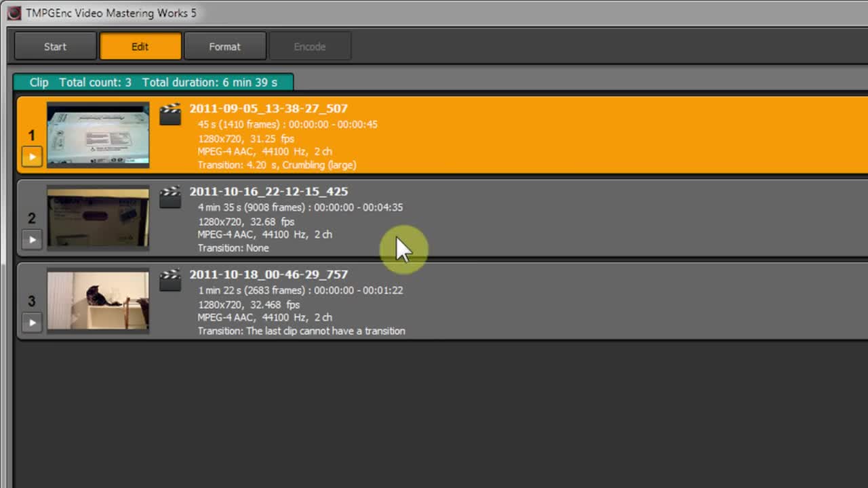Viewport: 868px width, 488px height.
Task: Click 'Transition: 4.20 s, Crumbling (large)' text
Action: 277,165
